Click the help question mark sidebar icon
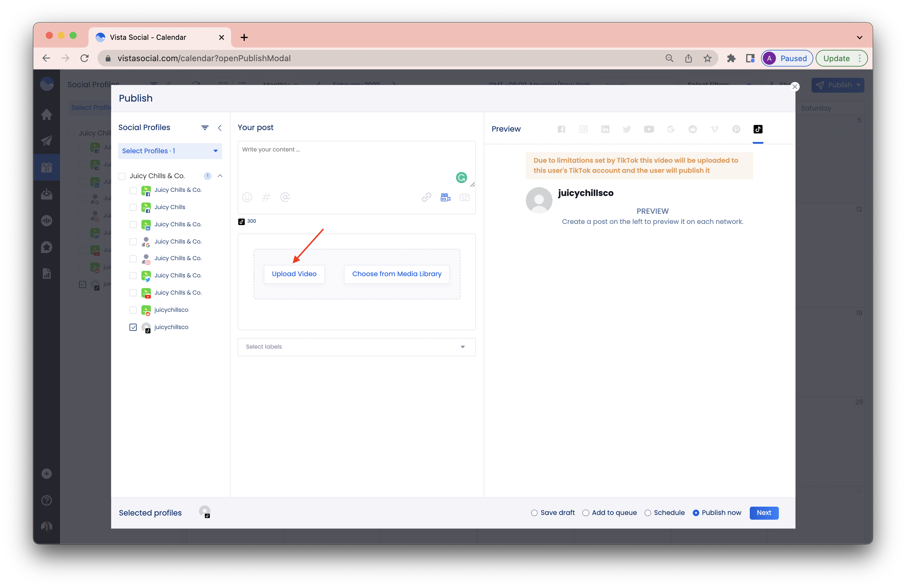906x588 pixels. click(x=46, y=500)
